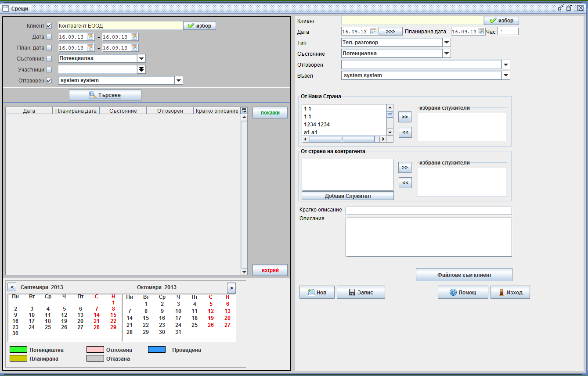
Task: Click the minimize-to-icon button in title bar
Action: pos(561,8)
